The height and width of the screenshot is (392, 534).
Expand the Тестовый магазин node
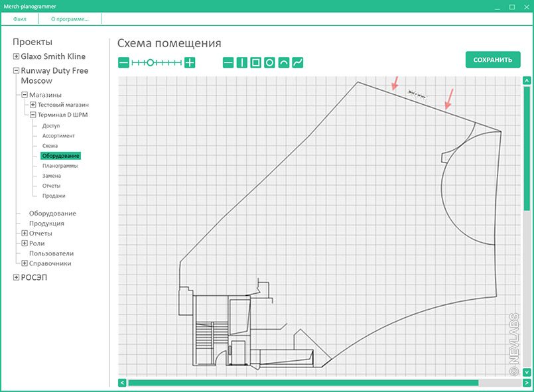click(x=33, y=105)
